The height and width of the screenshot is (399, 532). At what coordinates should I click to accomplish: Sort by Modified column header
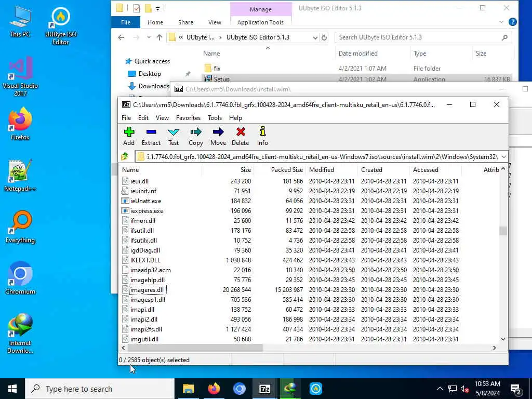click(x=331, y=170)
